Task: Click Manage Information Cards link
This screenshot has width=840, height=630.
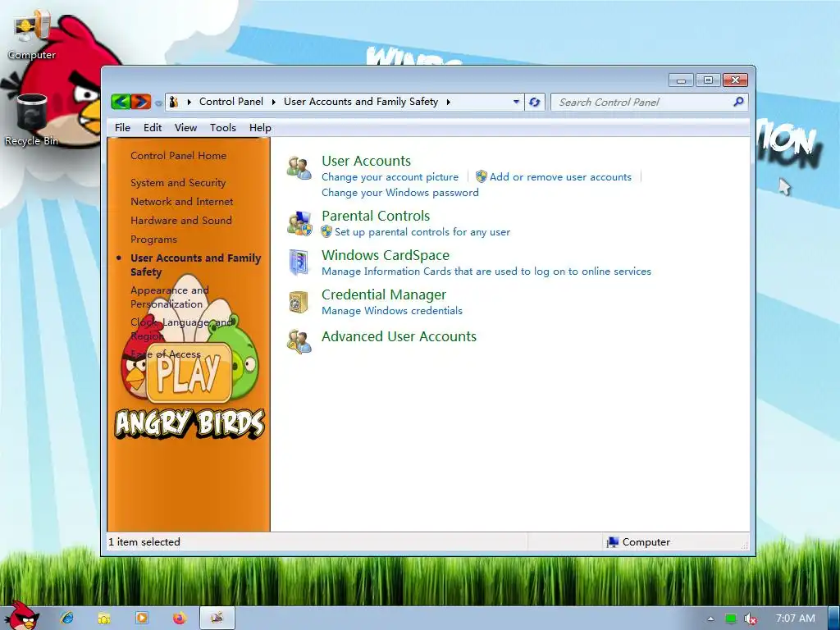Action: click(x=486, y=271)
